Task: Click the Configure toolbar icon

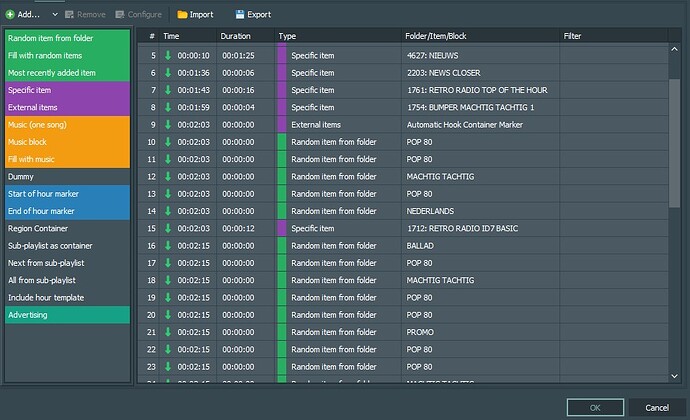Action: (120, 15)
